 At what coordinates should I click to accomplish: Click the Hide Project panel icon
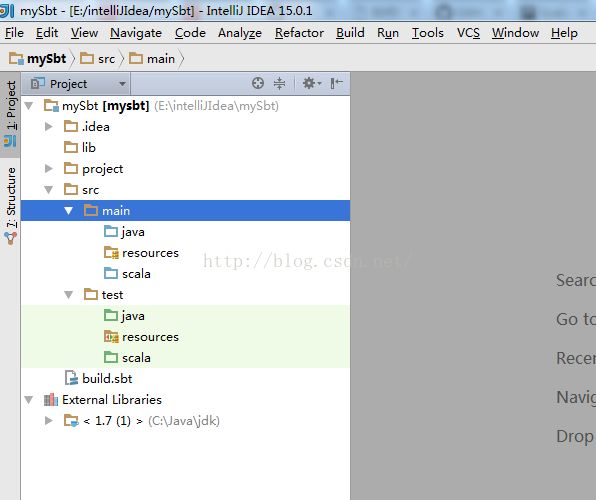336,83
